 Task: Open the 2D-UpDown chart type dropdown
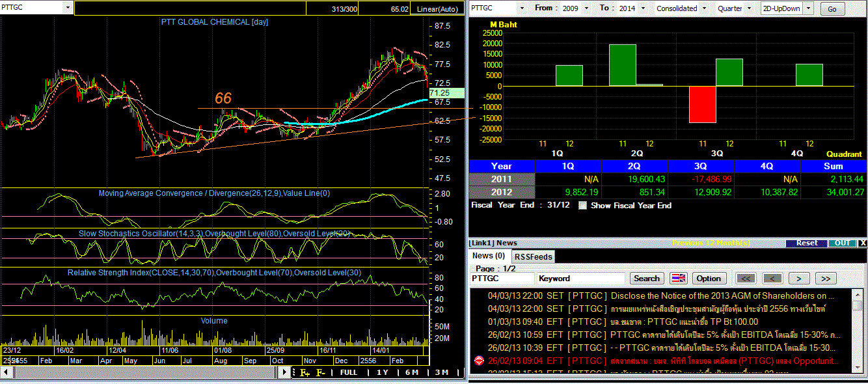[x=809, y=8]
